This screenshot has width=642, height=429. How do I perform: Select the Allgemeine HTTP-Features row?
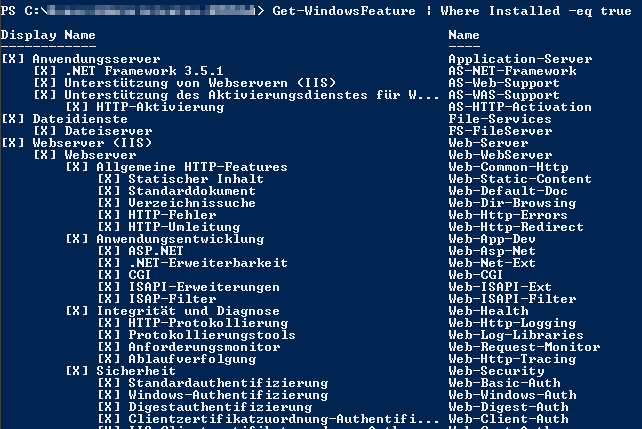tap(192, 167)
